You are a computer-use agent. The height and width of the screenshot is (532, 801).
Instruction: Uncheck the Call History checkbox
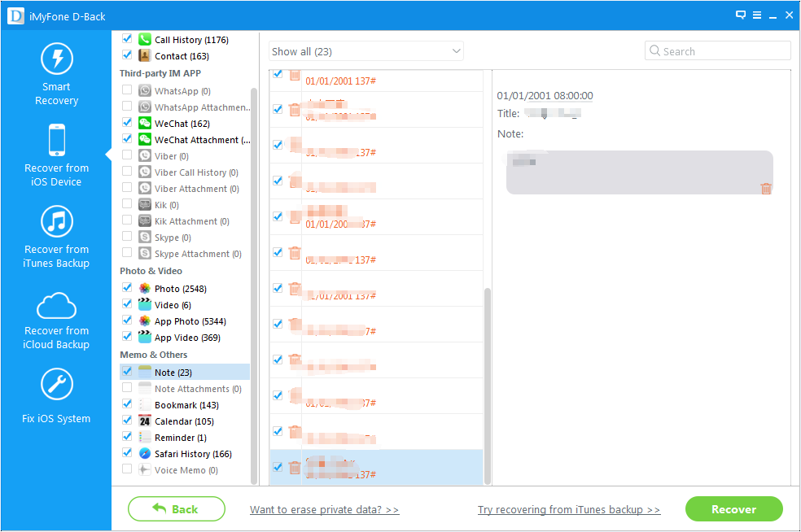(127, 39)
